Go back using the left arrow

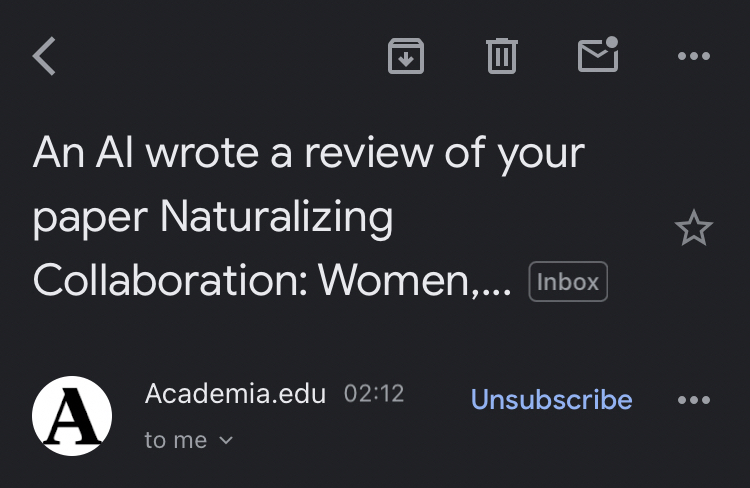pos(44,56)
